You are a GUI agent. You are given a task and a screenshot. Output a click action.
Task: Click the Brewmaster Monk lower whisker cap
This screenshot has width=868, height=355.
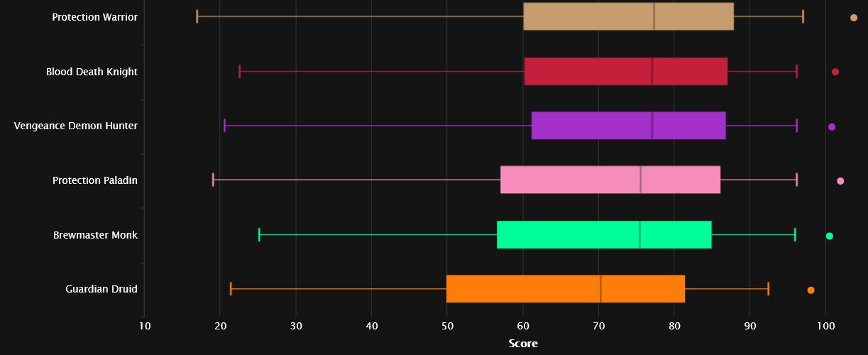point(259,235)
